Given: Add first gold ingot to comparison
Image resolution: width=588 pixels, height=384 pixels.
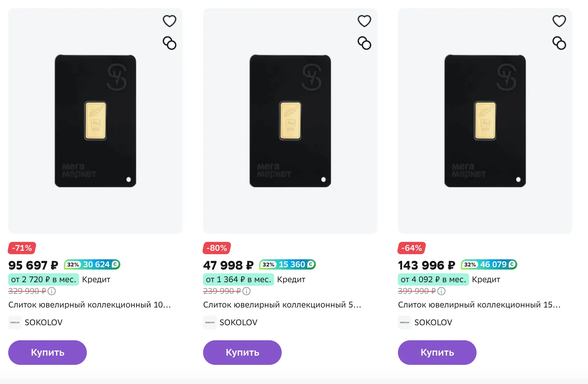Looking at the screenshot, I should 170,43.
